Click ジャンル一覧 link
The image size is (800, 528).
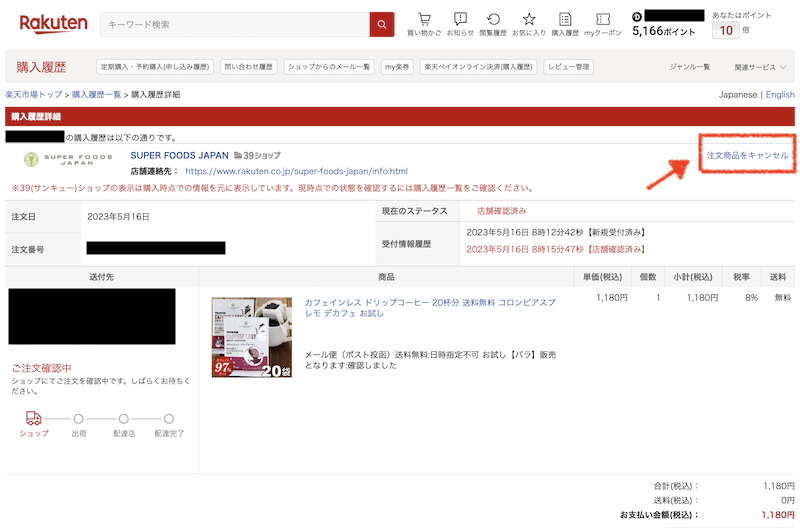click(x=690, y=67)
